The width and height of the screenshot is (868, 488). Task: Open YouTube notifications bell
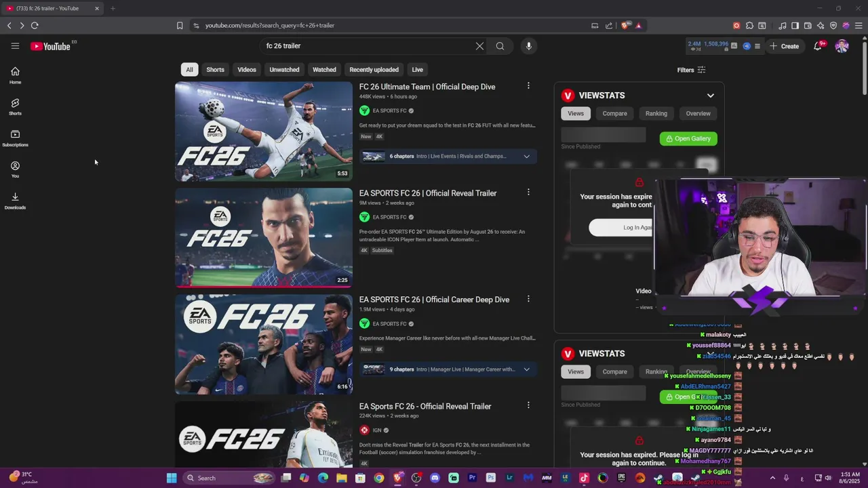point(818,46)
